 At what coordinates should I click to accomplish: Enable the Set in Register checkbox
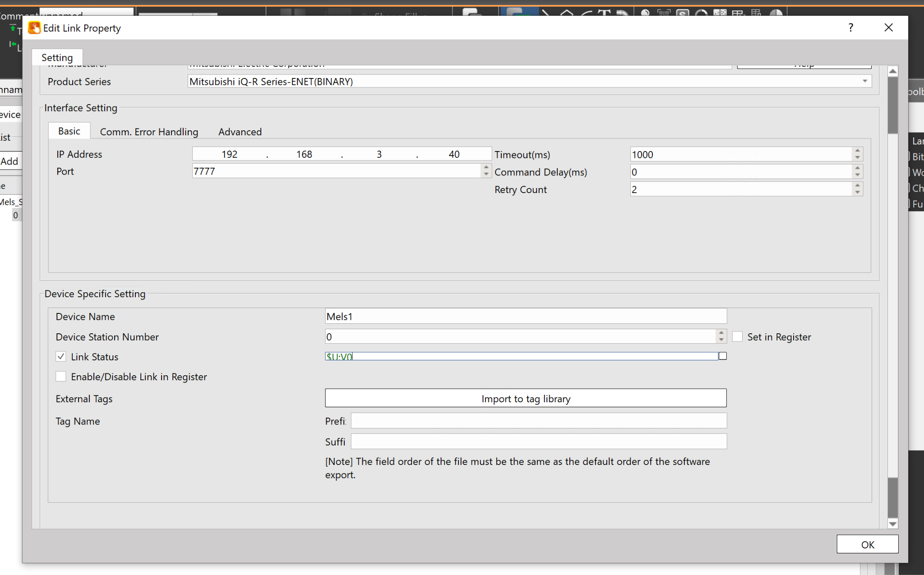click(x=737, y=337)
